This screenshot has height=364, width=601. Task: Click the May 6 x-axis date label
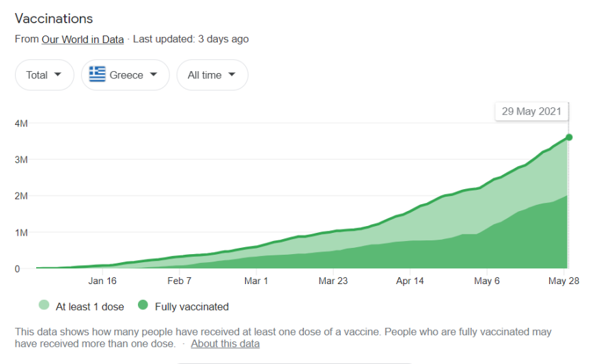coord(487,281)
